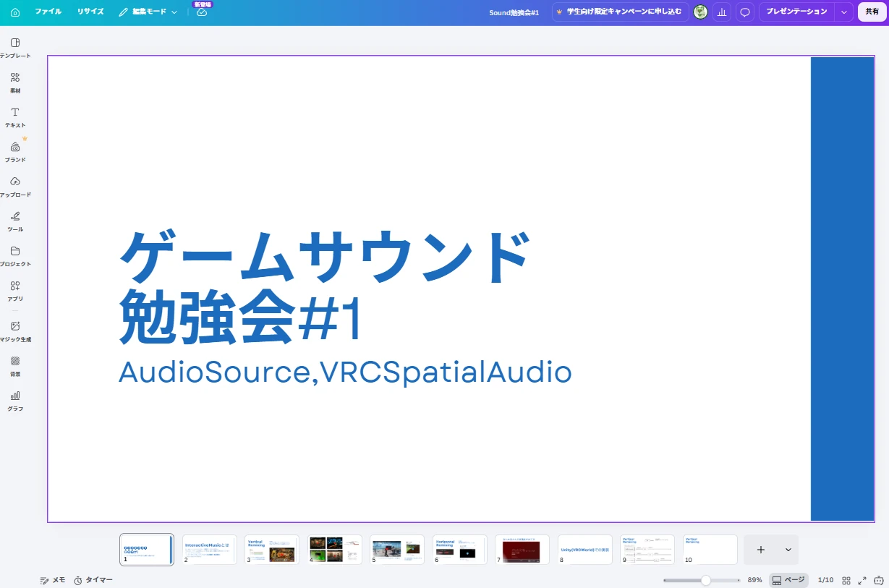Open the analytics chart icon
889x588 pixels.
(721, 12)
